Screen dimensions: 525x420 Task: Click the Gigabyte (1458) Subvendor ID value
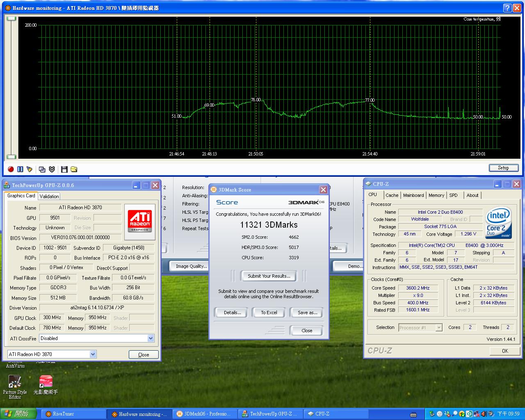(128, 248)
